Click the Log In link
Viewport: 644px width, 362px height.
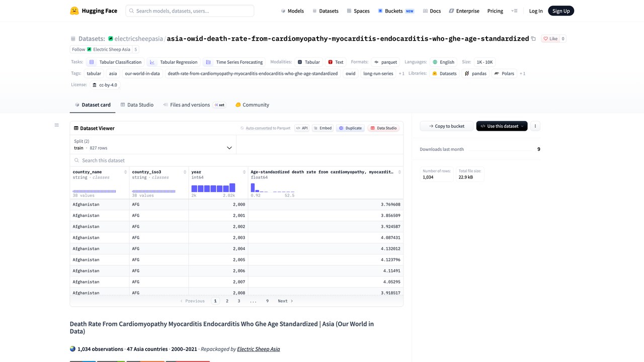536,11
